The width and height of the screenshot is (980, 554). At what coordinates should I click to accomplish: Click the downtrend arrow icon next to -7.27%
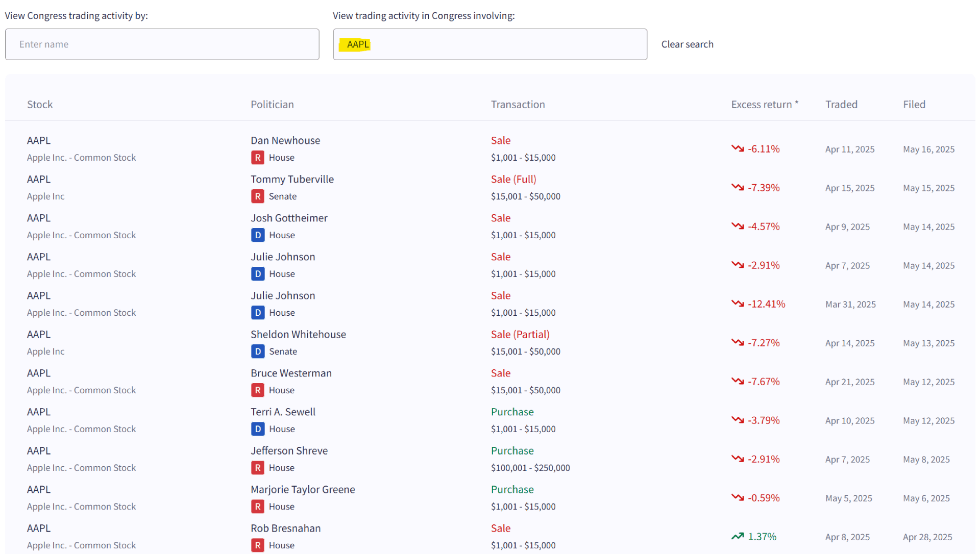[x=738, y=342]
